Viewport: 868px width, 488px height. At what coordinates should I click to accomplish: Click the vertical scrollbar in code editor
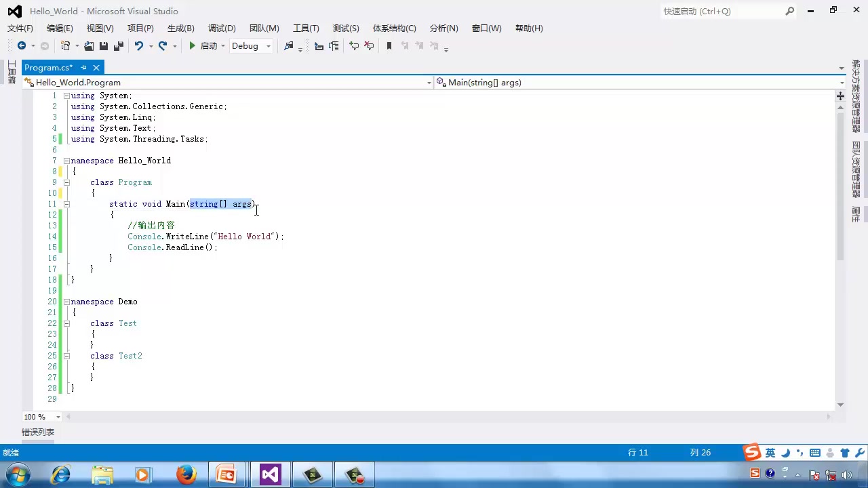pyautogui.click(x=840, y=186)
